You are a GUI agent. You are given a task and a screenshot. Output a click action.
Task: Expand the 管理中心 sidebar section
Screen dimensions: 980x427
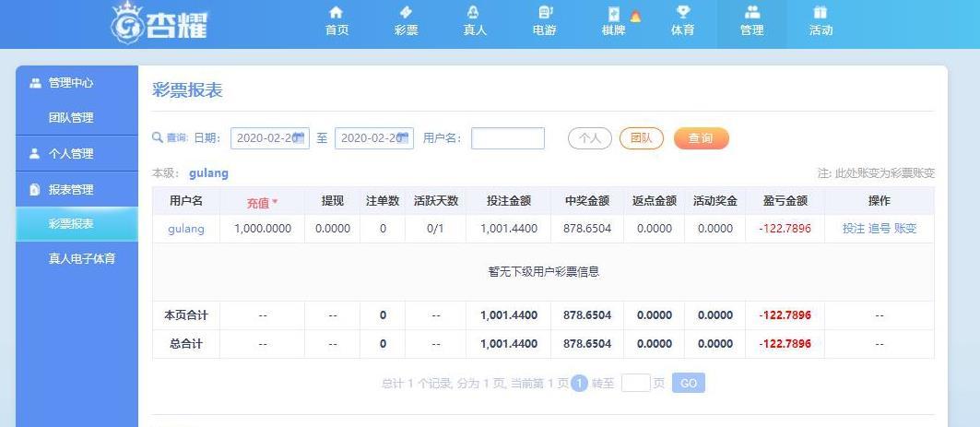coord(71,83)
